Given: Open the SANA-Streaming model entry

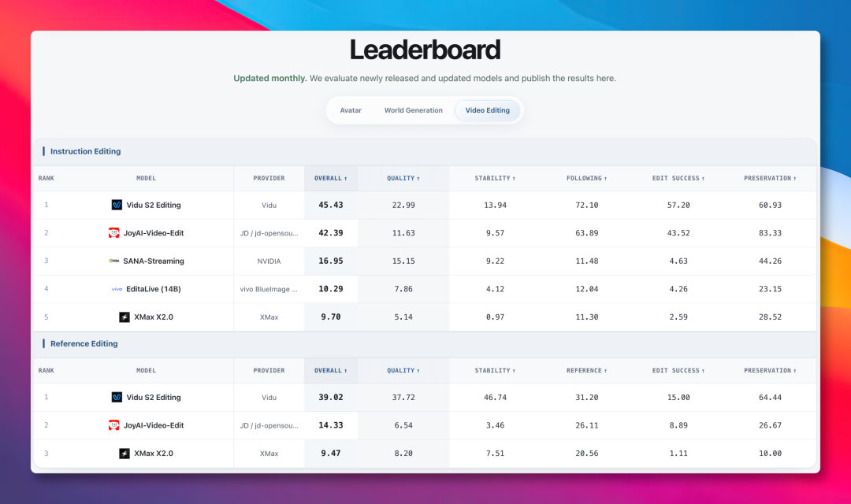Looking at the screenshot, I should tap(154, 261).
